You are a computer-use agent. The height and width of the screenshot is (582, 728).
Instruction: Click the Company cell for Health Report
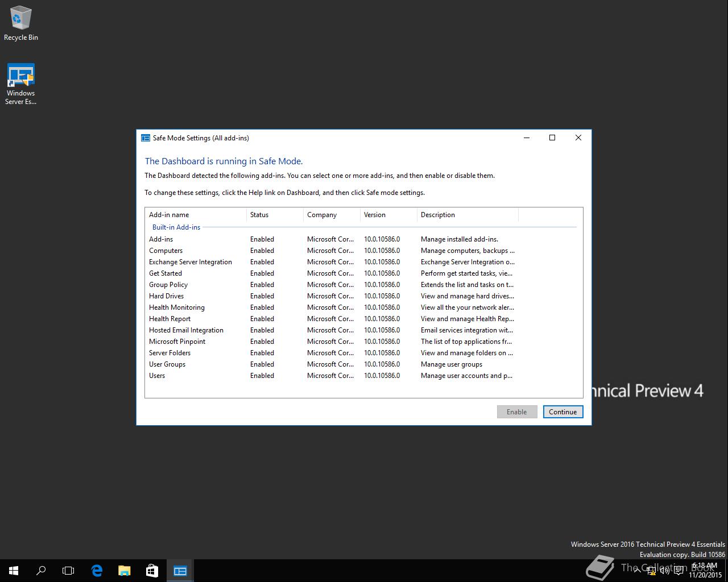click(x=330, y=319)
